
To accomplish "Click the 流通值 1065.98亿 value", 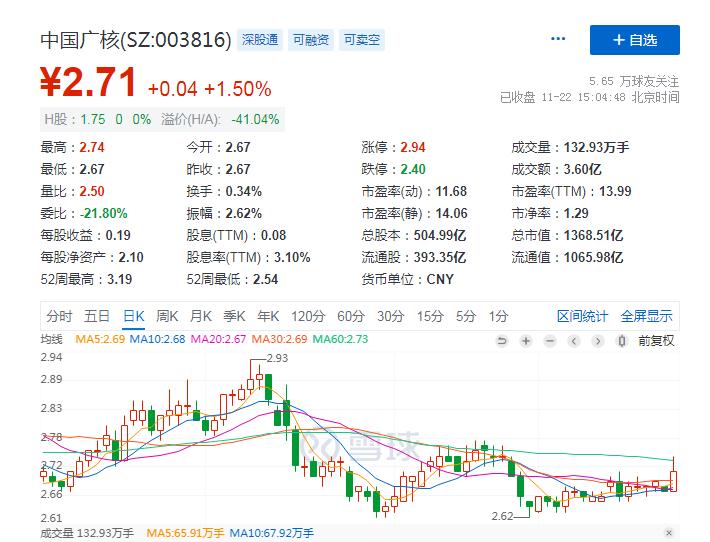I will tap(594, 257).
